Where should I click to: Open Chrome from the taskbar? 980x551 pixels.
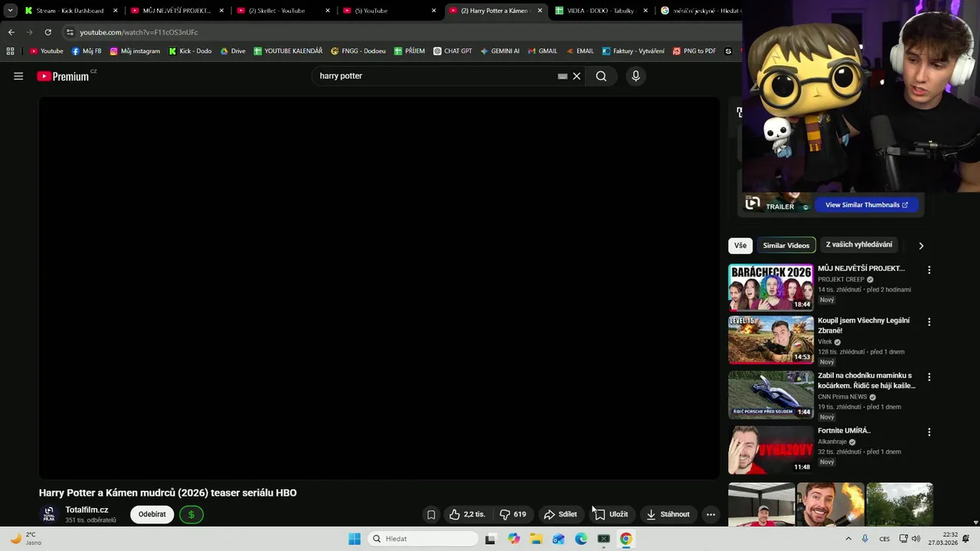626,539
